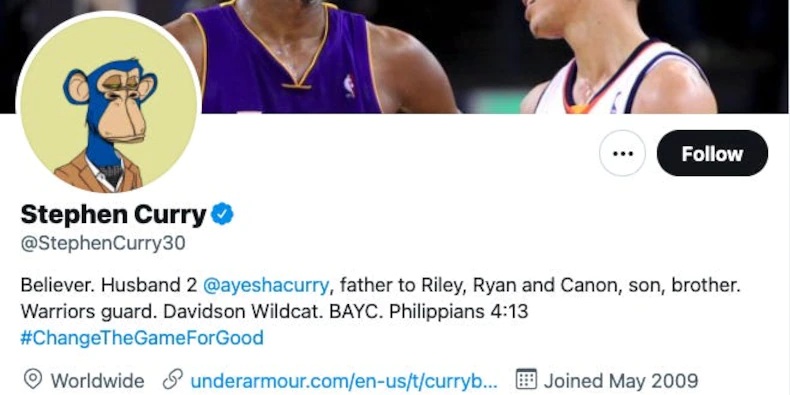
Task: Open the @ayeshacurry mention link
Action: 266,285
